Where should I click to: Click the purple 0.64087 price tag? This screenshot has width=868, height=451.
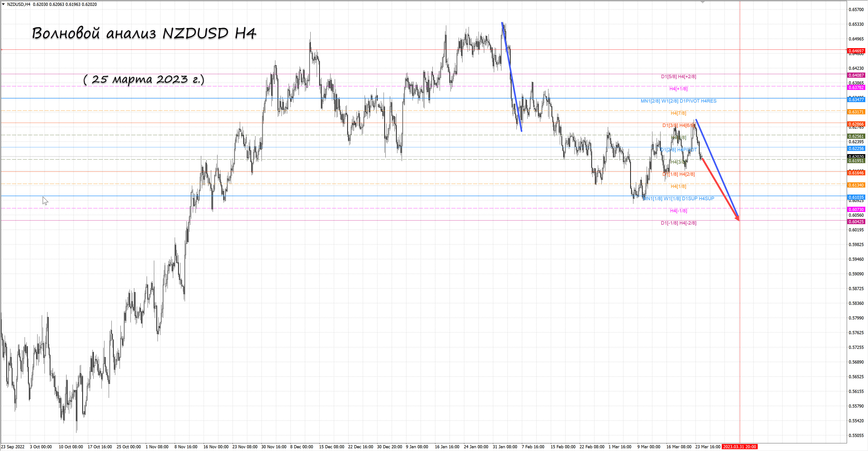[856, 75]
